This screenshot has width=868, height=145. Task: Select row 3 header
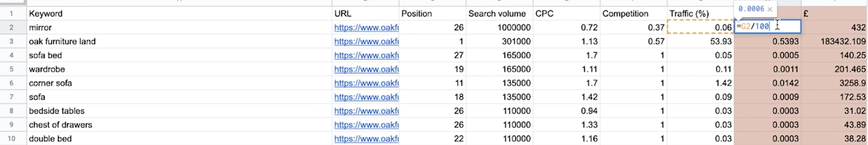(x=12, y=41)
